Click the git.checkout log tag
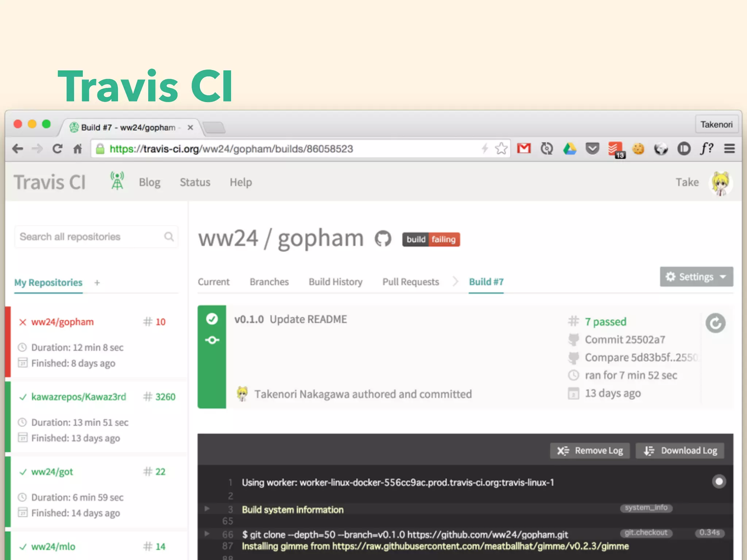The width and height of the screenshot is (747, 560). click(646, 533)
